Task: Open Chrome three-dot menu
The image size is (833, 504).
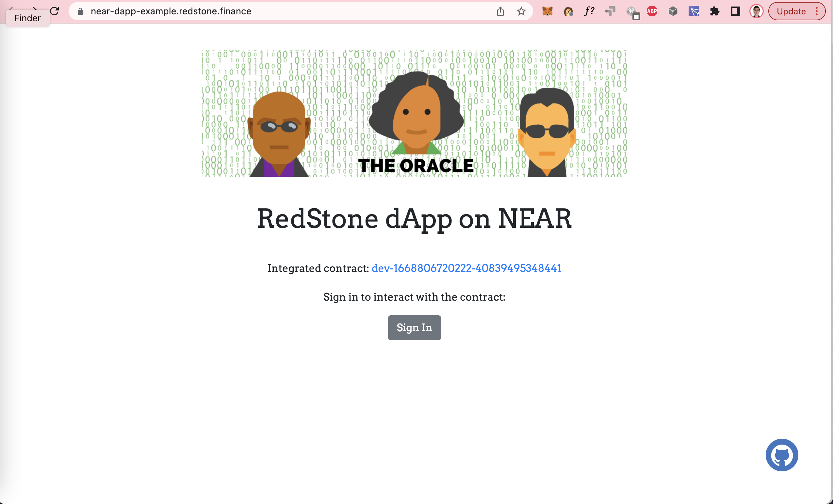Action: click(816, 11)
